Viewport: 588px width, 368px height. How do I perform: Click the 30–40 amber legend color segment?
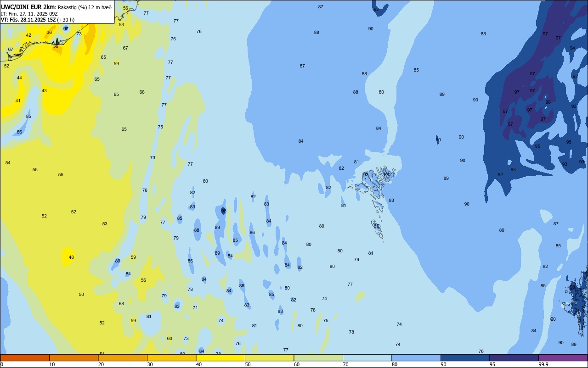(171, 357)
